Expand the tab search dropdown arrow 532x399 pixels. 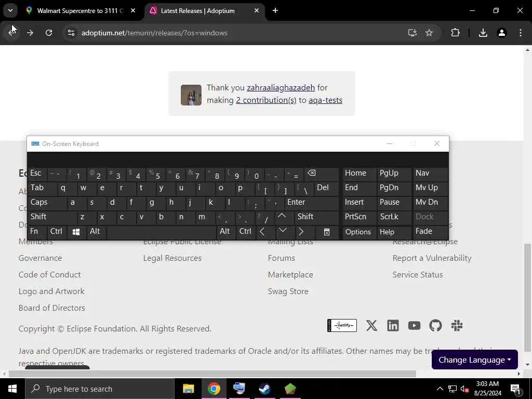point(10,10)
